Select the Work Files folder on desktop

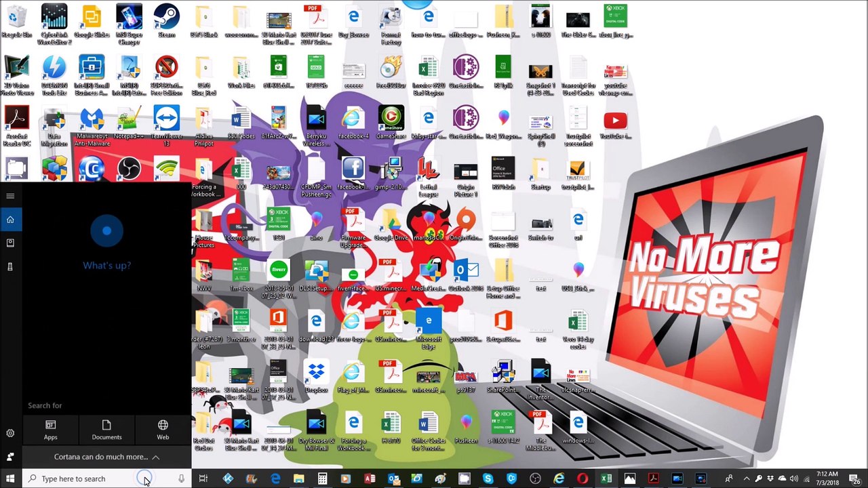click(x=241, y=73)
